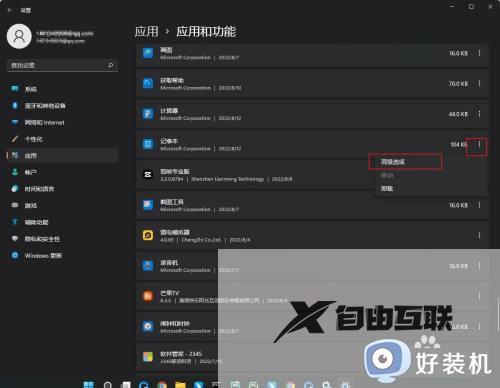Open the three-dot menu for 截图工具

[x=479, y=205]
